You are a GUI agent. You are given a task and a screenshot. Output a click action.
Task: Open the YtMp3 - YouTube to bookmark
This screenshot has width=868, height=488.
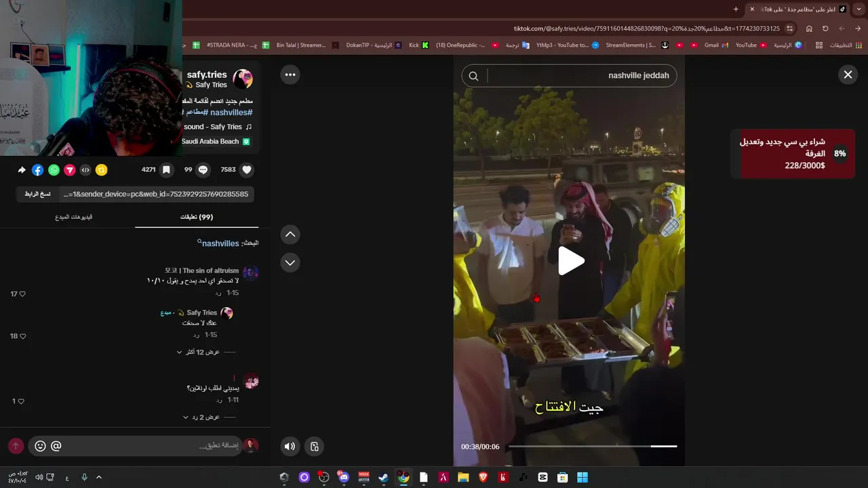(x=567, y=45)
